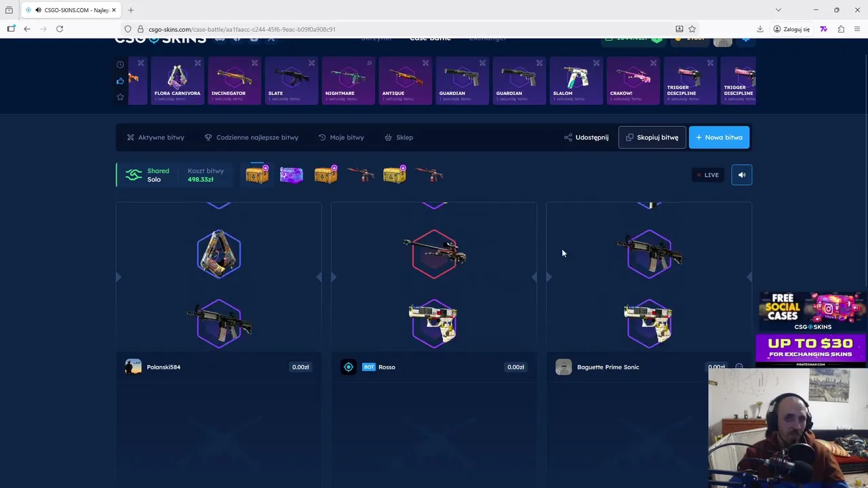Image resolution: width=868 pixels, height=488 pixels.
Task: Switch to Moje bitwy tab
Action: (x=341, y=137)
